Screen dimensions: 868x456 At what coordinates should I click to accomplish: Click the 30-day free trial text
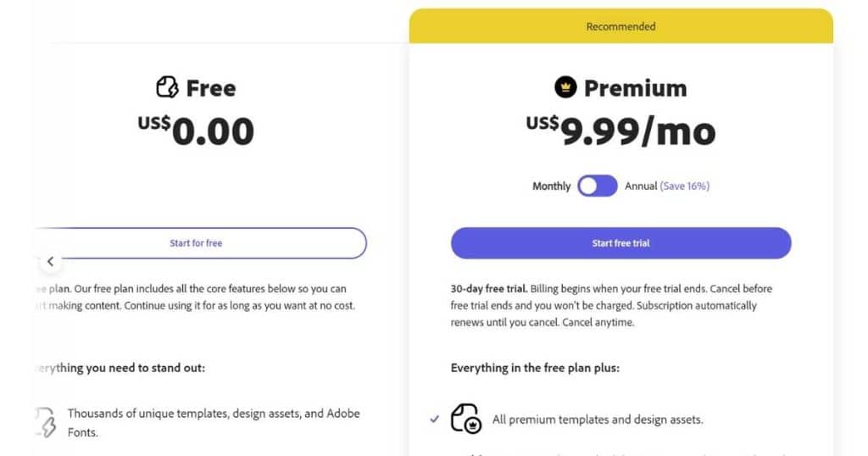(489, 289)
